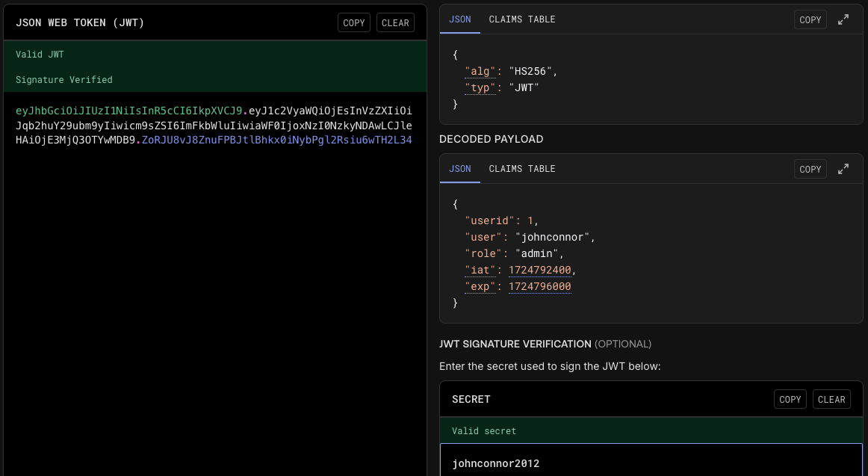Copy the signing secret

click(x=790, y=400)
